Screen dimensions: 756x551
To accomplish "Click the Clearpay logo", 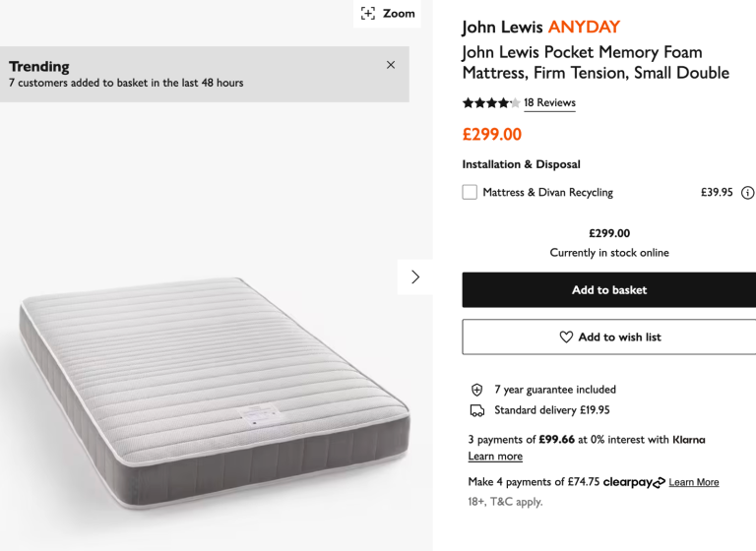I will [634, 482].
